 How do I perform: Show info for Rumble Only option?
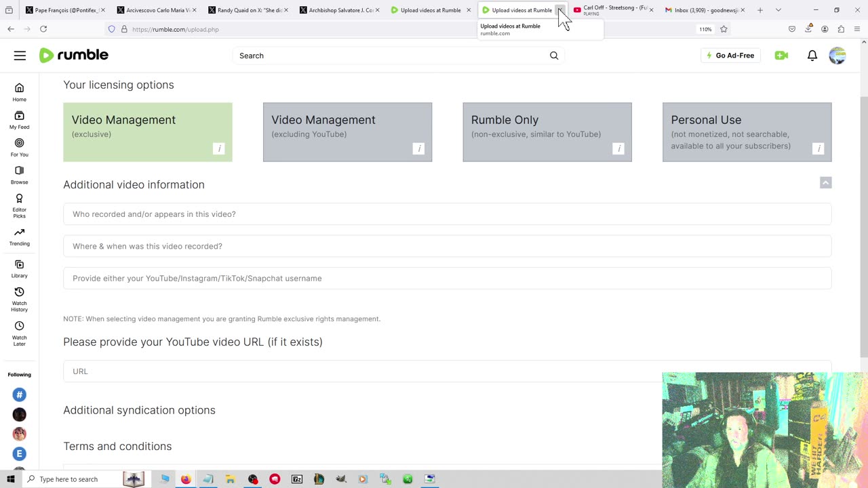click(x=618, y=148)
